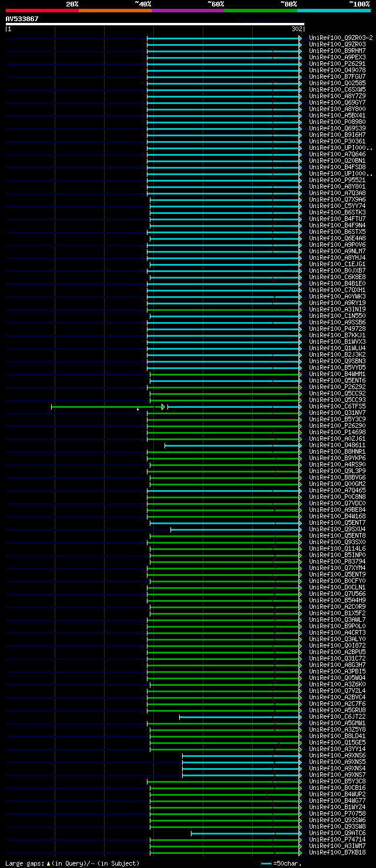Click the UniRef100_C5YY74 label
Image resolution: width=376 pixels, height=868 pixels.
tap(337, 206)
